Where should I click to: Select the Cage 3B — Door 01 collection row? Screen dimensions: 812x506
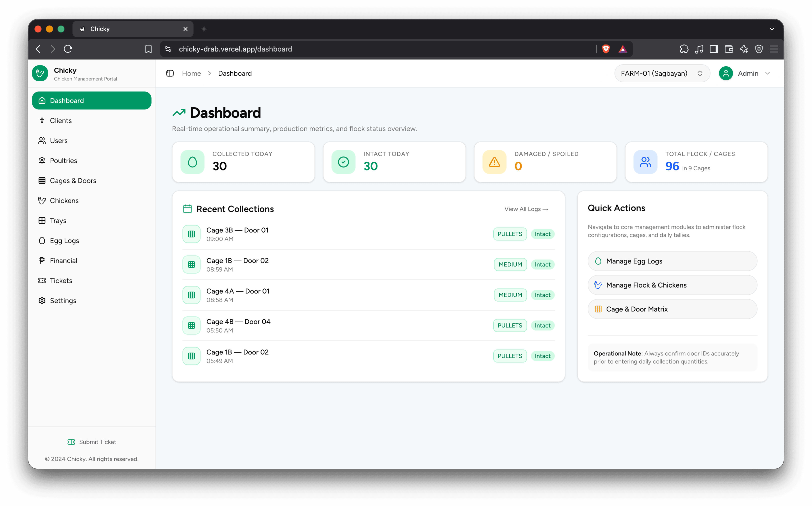[x=368, y=234]
